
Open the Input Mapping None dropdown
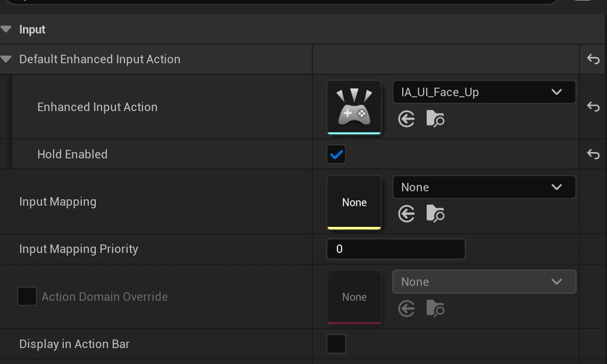click(484, 187)
